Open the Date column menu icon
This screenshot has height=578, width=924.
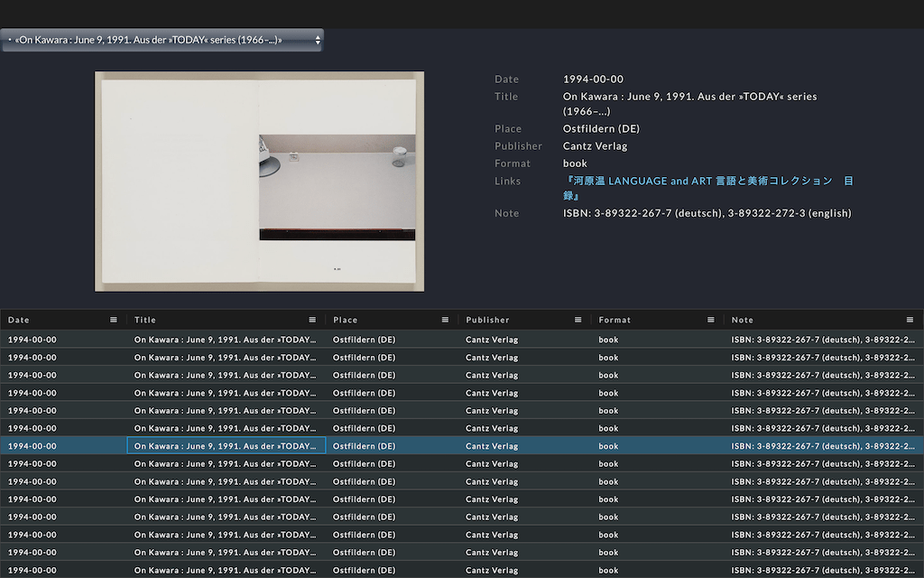(114, 320)
